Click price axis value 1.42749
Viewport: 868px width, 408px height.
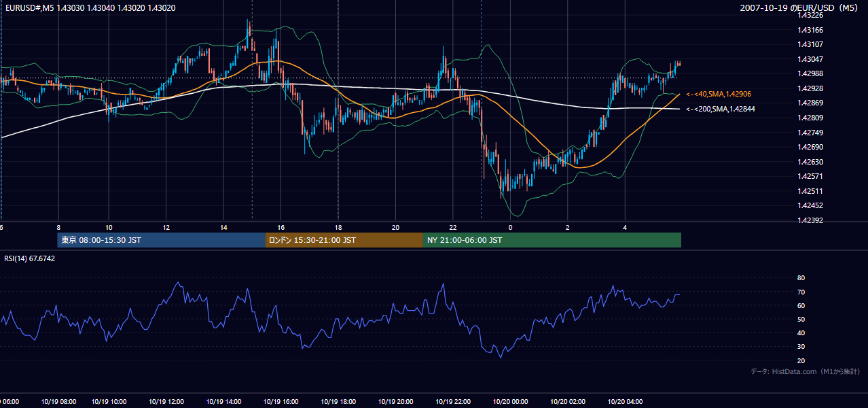[810, 133]
